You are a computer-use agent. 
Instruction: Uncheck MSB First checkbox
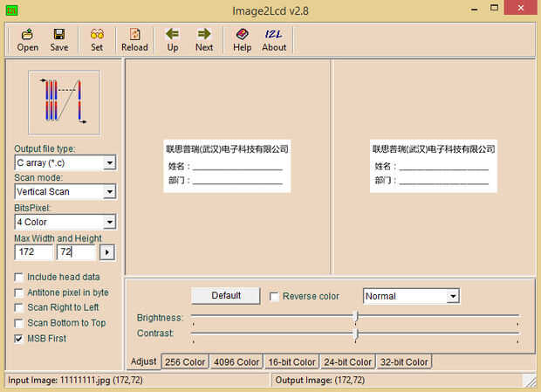[x=18, y=339]
